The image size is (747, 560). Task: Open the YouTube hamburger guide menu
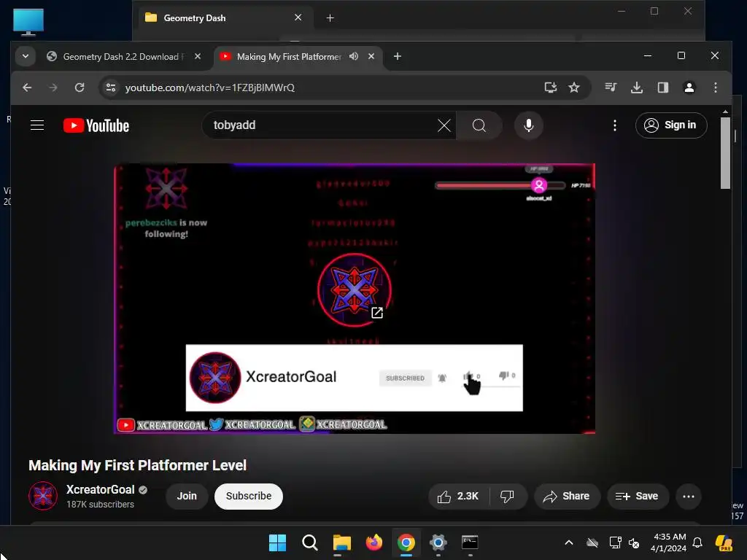(37, 125)
